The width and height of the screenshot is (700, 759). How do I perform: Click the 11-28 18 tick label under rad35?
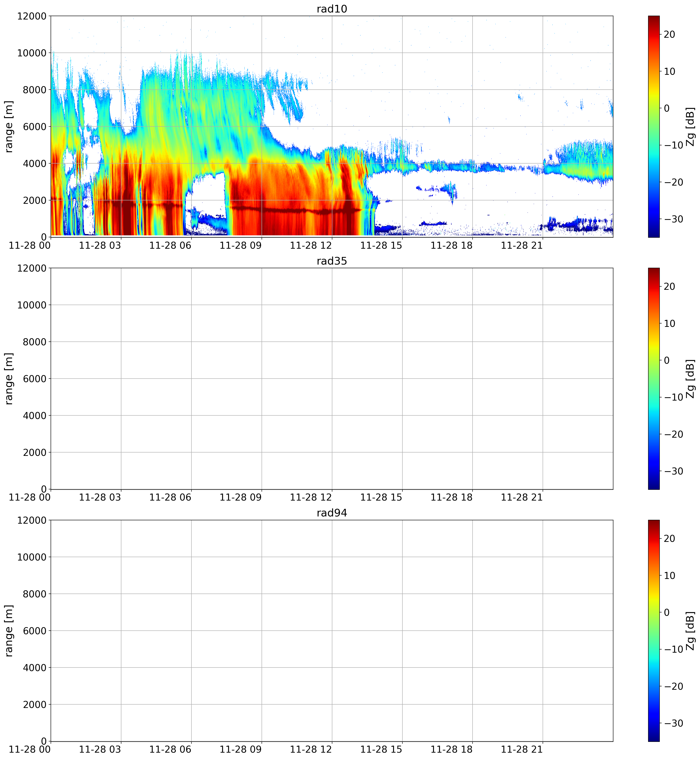(x=452, y=497)
